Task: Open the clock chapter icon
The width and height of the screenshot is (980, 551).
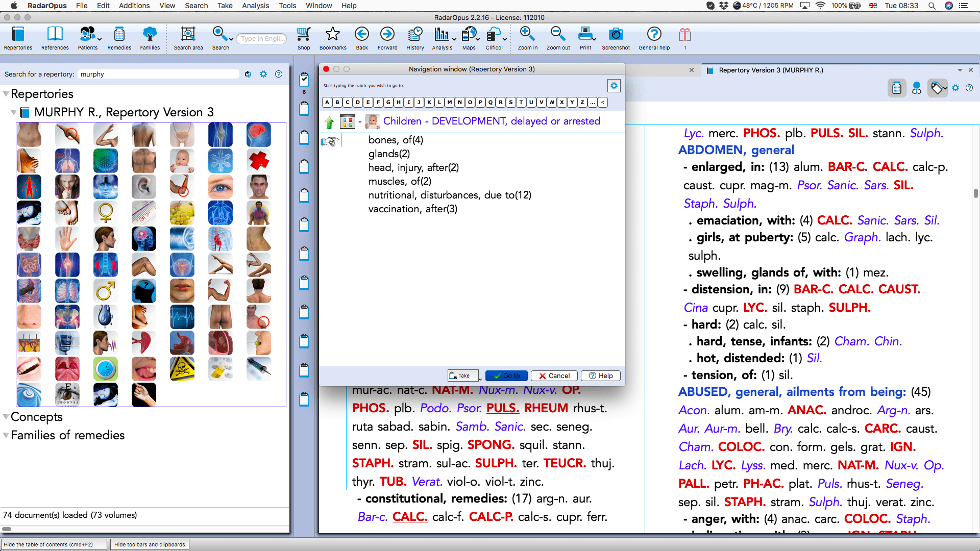Action: 106,369
